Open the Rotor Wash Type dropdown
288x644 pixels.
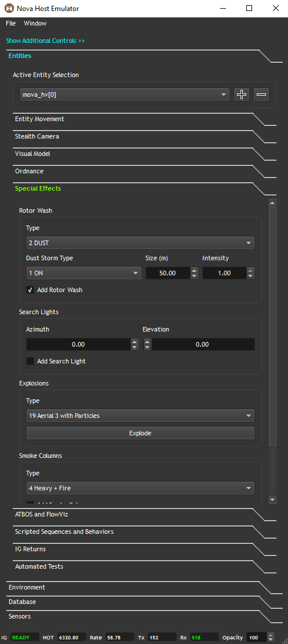[x=140, y=243]
